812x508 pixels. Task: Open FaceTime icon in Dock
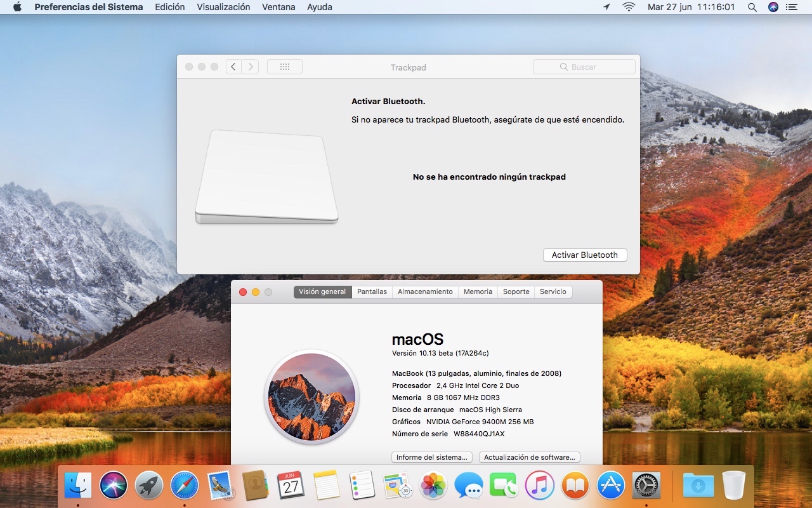click(504, 486)
